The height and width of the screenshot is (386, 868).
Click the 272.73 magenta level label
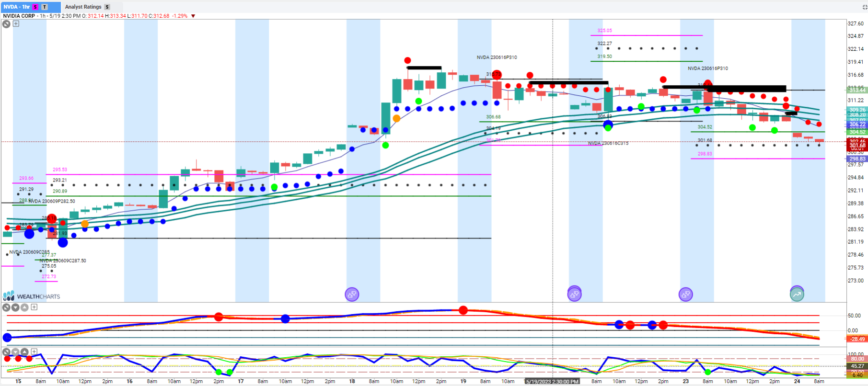pyautogui.click(x=49, y=277)
